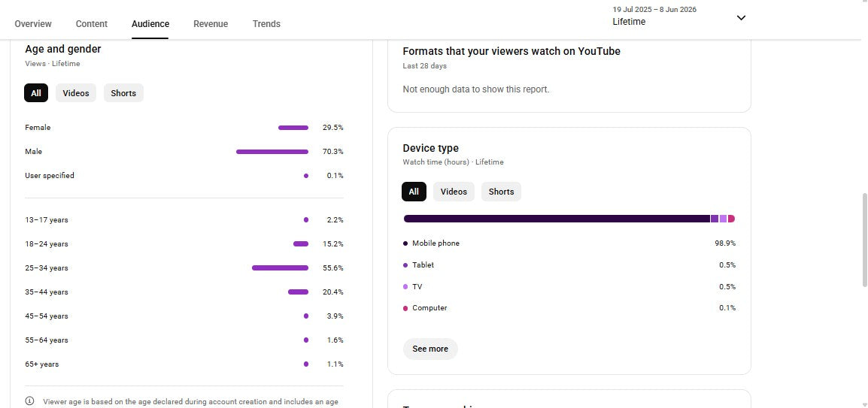Click the Tablet legend dot
The height and width of the screenshot is (408, 868).
(x=405, y=265)
